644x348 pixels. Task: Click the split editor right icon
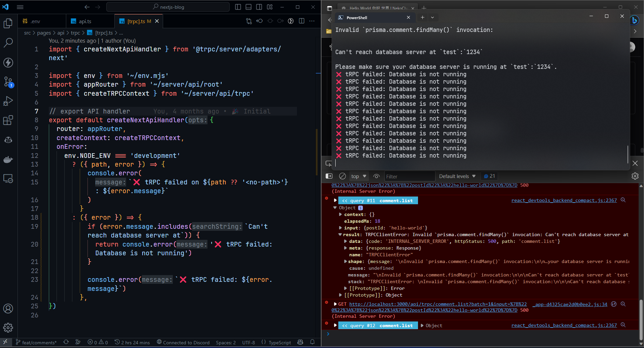(x=302, y=21)
